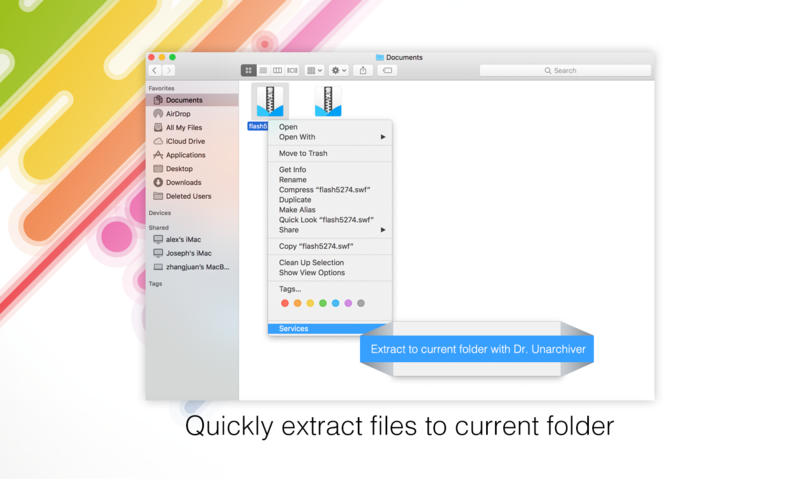Switch Finder to list view
Image resolution: width=800 pixels, height=500 pixels.
[263, 71]
